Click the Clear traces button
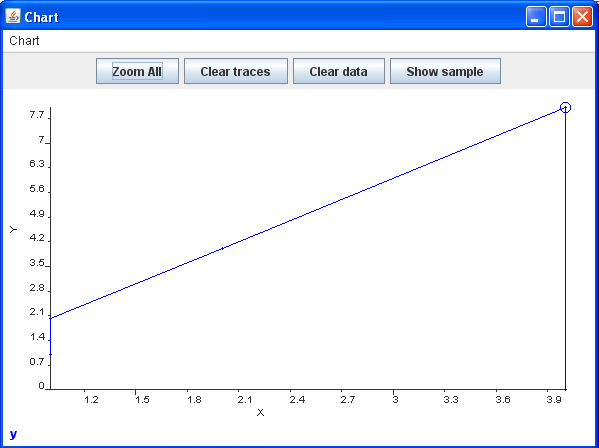599x448 pixels. click(x=236, y=71)
